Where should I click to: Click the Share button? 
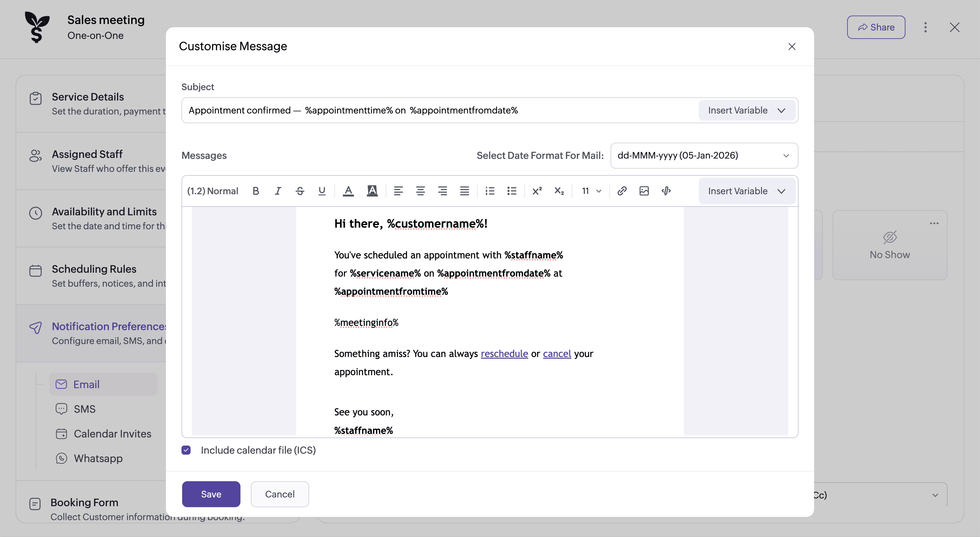pyautogui.click(x=876, y=28)
